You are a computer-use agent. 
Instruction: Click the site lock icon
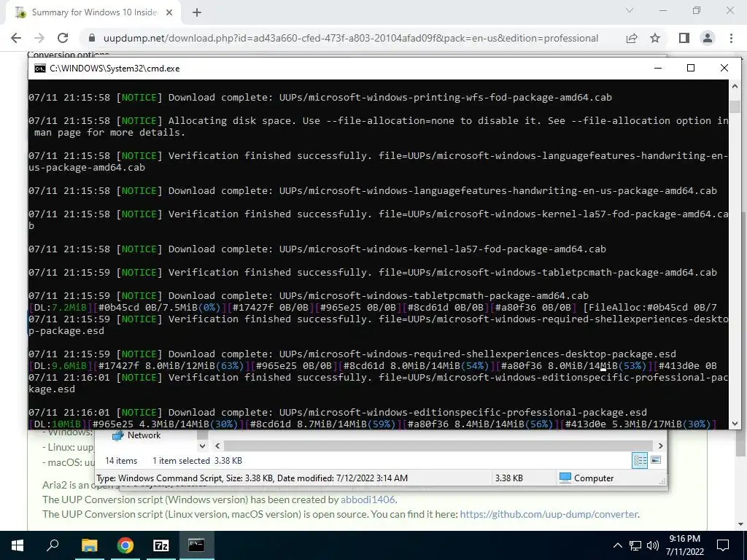tap(92, 38)
